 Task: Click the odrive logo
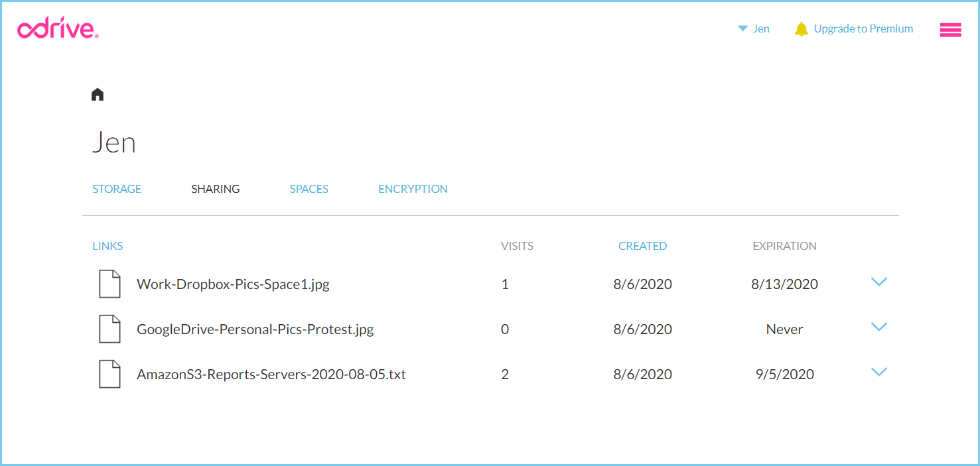(58, 29)
